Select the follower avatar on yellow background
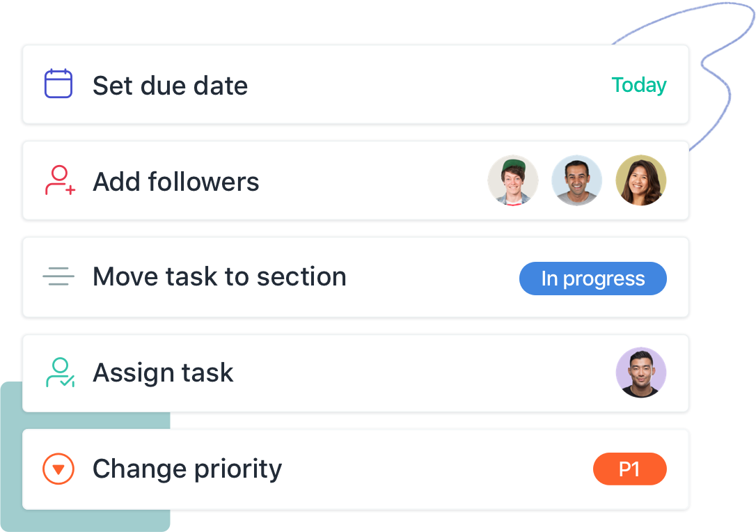Viewport: 756px width, 532px height. (640, 180)
